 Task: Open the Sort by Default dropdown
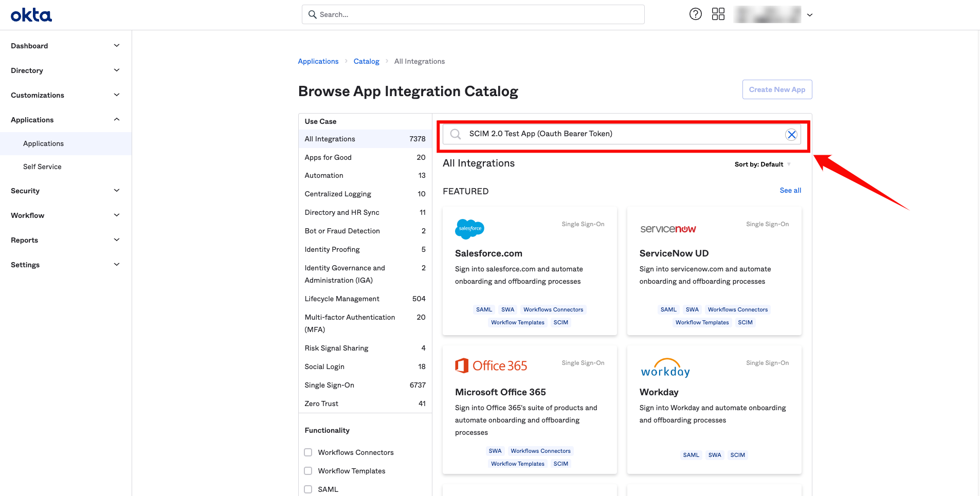coord(763,164)
